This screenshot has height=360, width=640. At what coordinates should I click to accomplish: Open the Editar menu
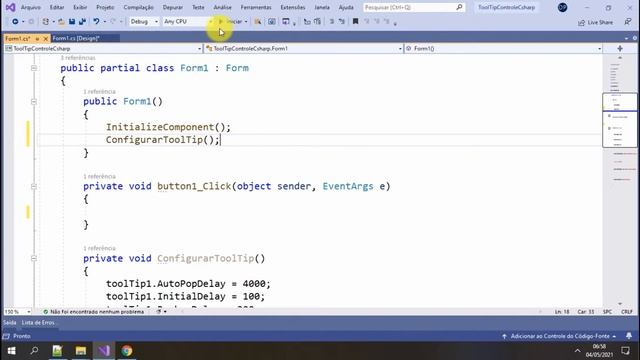pos(57,7)
